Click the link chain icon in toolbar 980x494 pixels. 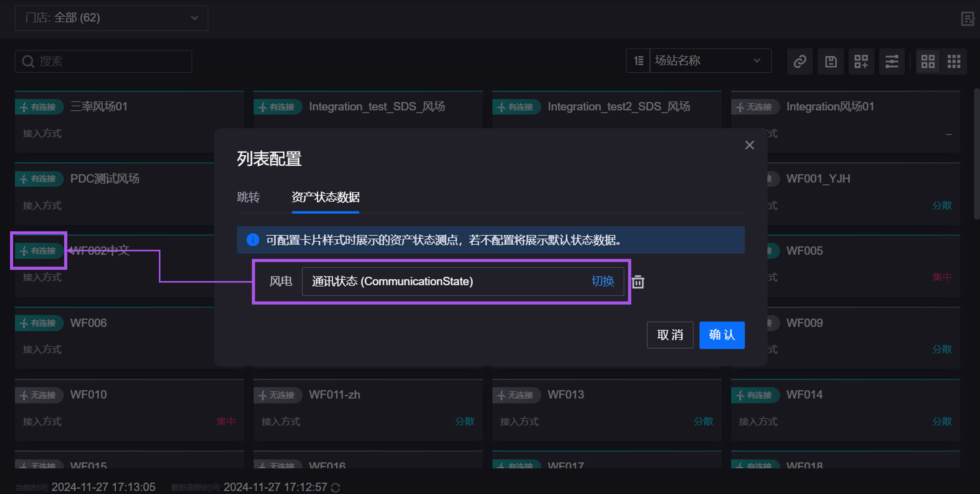[x=800, y=61]
